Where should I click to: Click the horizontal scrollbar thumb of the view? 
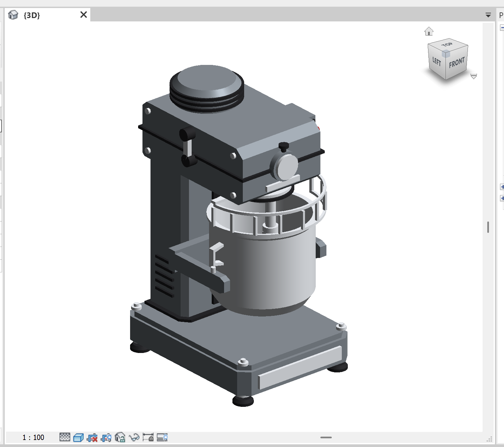click(326, 437)
